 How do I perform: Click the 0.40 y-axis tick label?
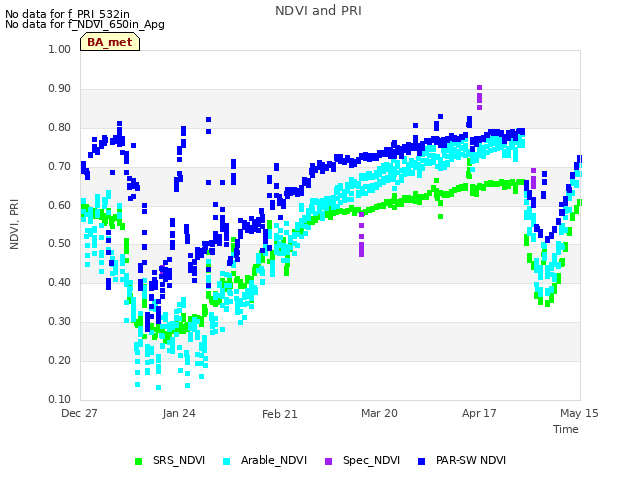(60, 282)
